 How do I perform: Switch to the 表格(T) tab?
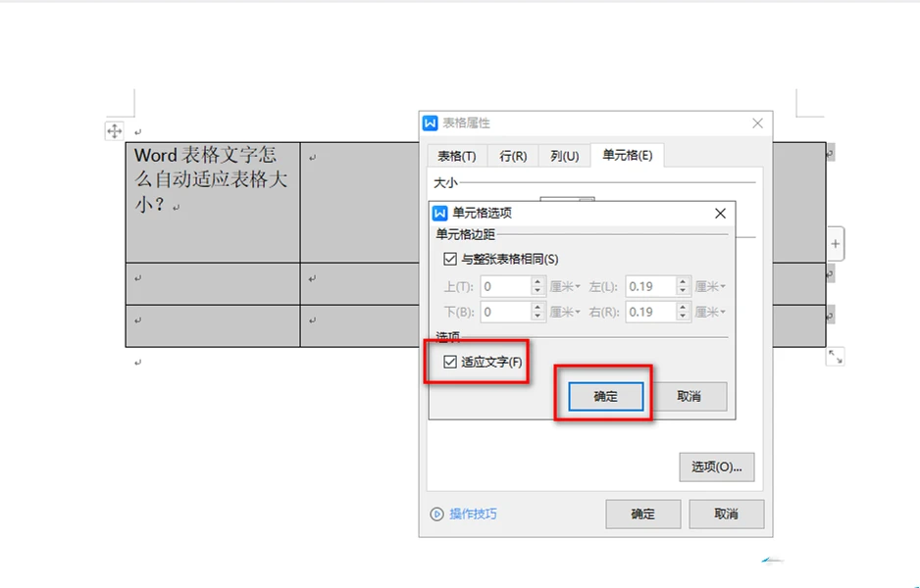coord(456,156)
